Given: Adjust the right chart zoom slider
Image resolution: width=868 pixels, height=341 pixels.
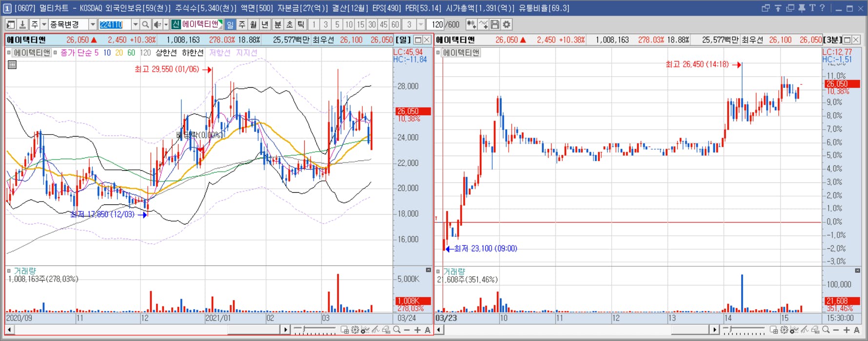Looking at the screenshot, I should [x=744, y=330].
